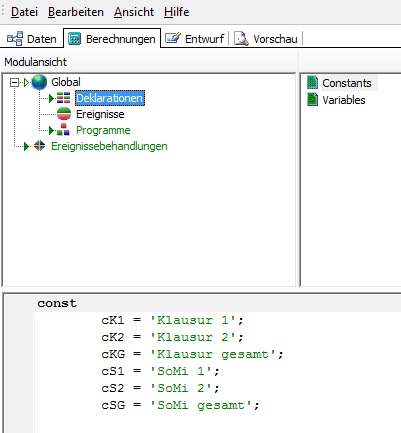Click the Programme blocks icon
The image size is (401, 433).
(63, 130)
